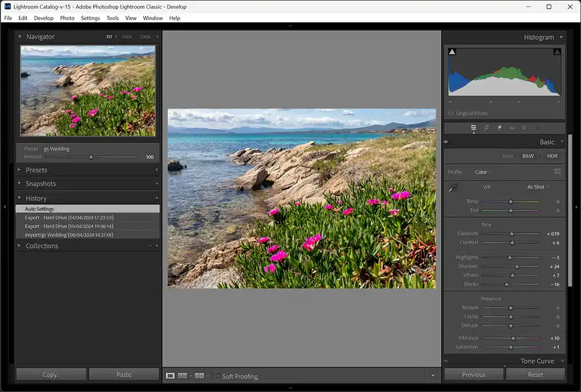Toggle the Basic panel visibility switch
The image size is (581, 392).
point(446,141)
